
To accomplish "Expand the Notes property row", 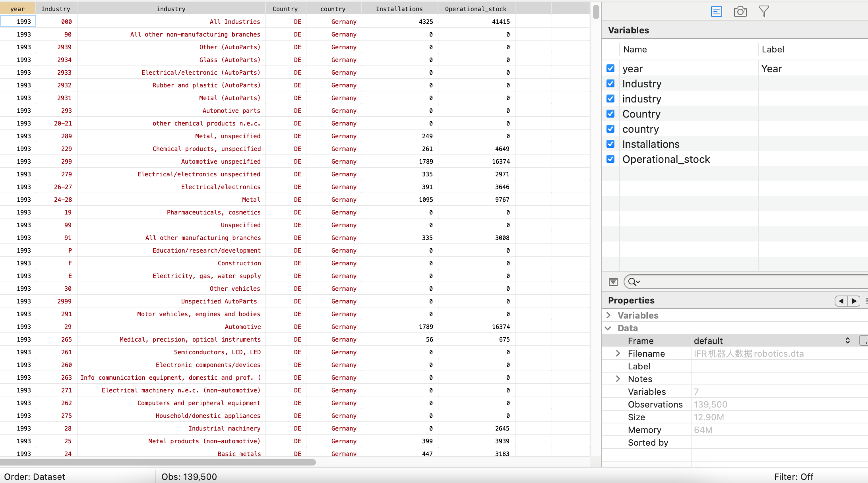I will point(618,379).
